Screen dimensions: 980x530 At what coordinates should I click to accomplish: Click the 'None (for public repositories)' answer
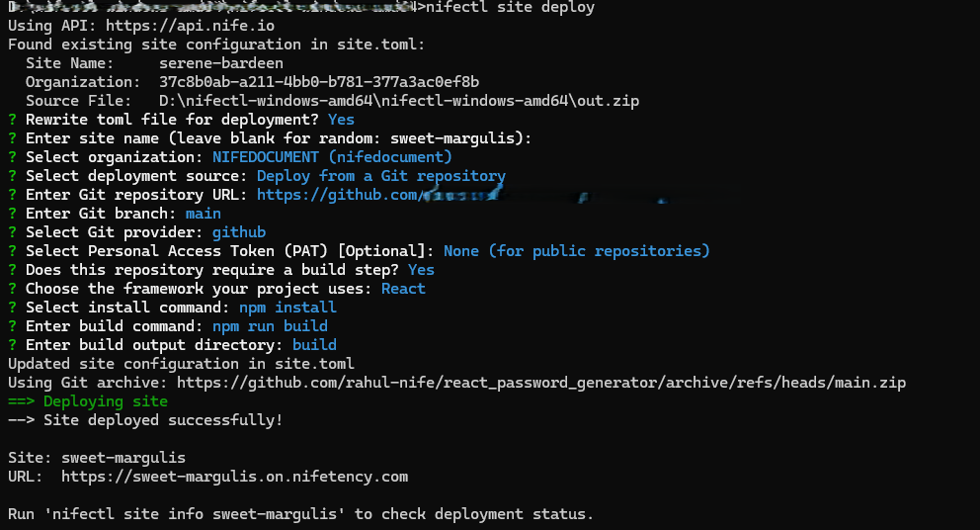[577, 251]
